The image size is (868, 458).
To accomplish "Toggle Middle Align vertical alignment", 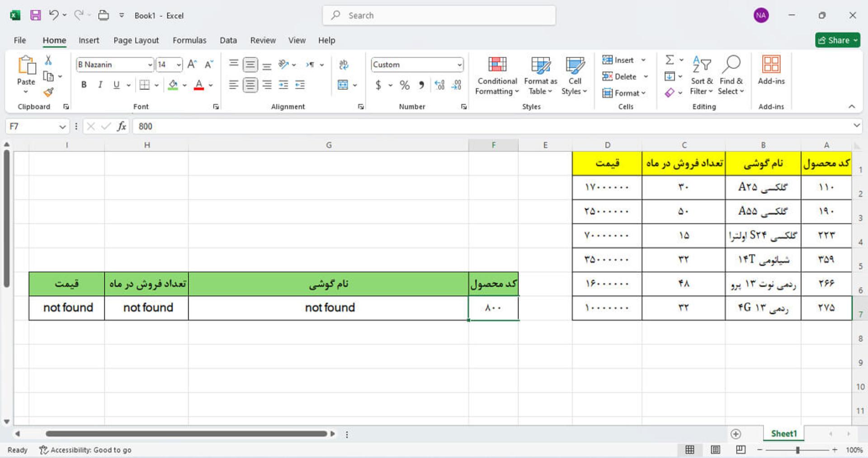I will click(250, 64).
